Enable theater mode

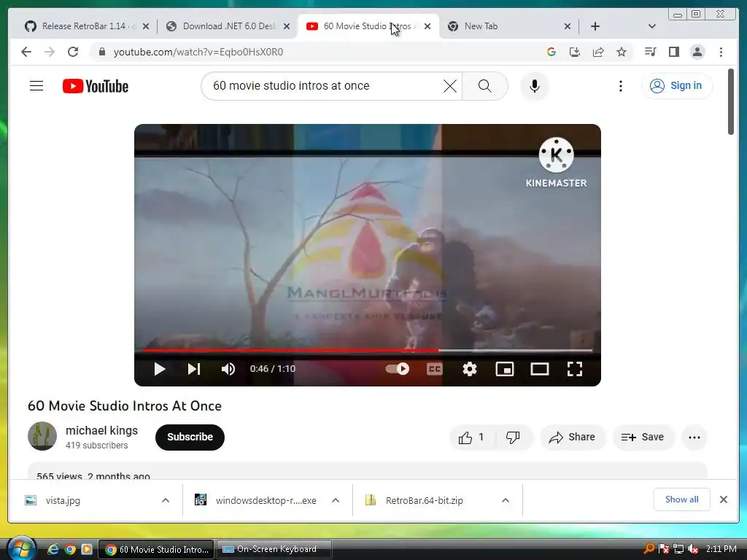(x=540, y=369)
